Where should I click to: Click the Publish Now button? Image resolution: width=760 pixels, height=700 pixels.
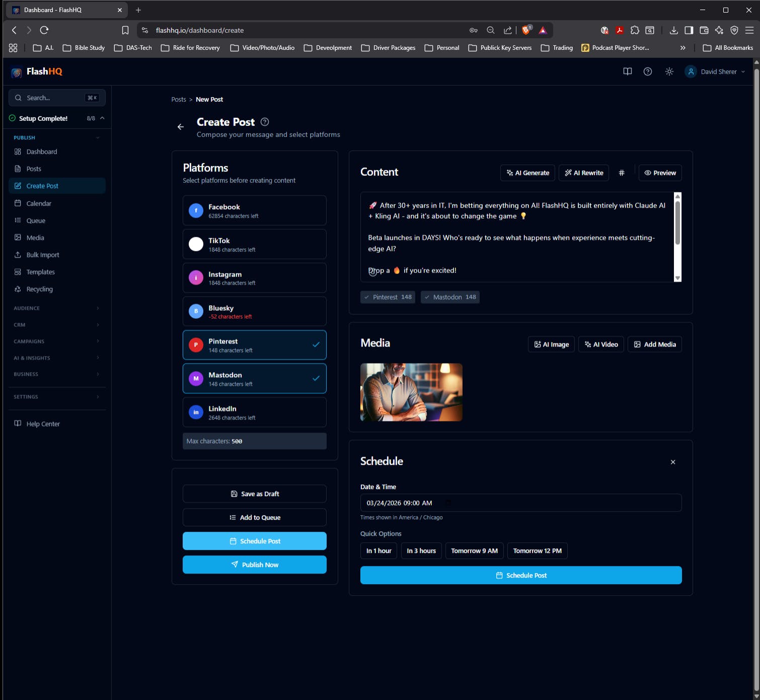[254, 565]
